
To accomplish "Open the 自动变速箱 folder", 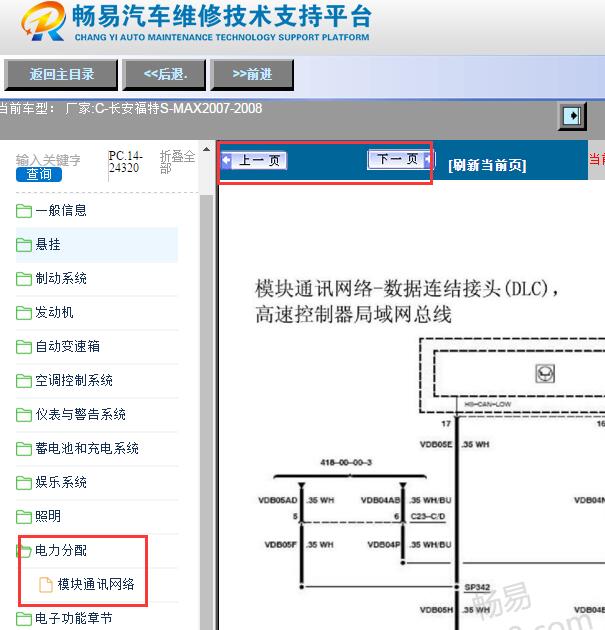I will tap(67, 346).
